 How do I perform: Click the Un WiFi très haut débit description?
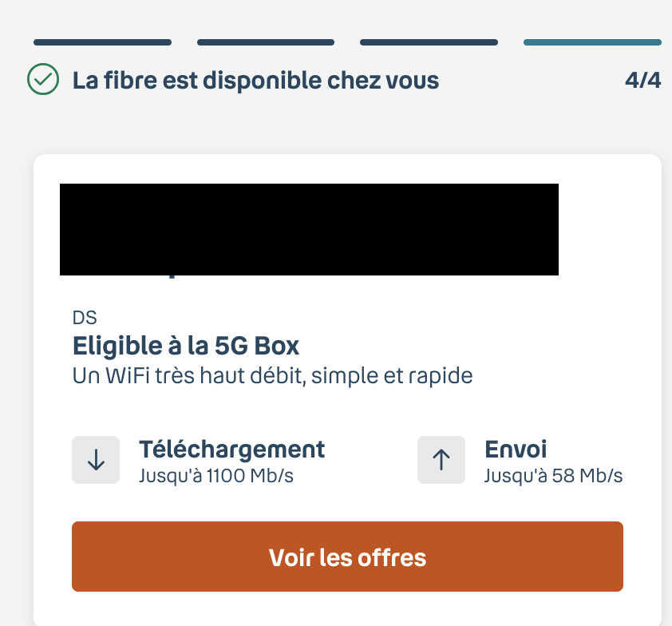[x=273, y=376]
